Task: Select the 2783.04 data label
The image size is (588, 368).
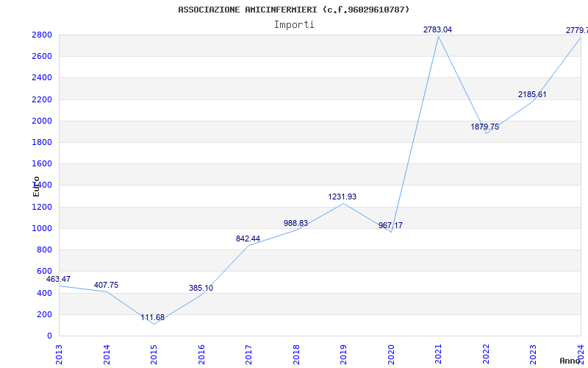Action: 437,29
